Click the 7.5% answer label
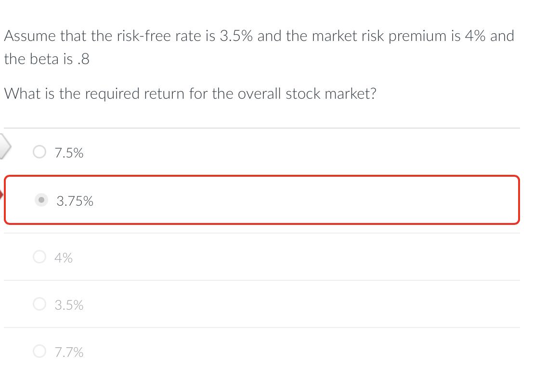 69,153
